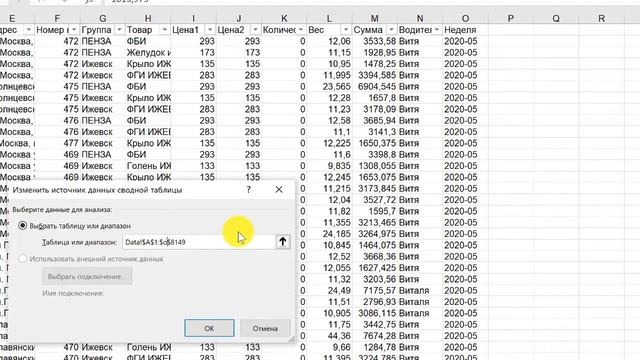This screenshot has width=640, height=360.
Task: Click Вес cell showing 23,565
Action: [x=329, y=87]
